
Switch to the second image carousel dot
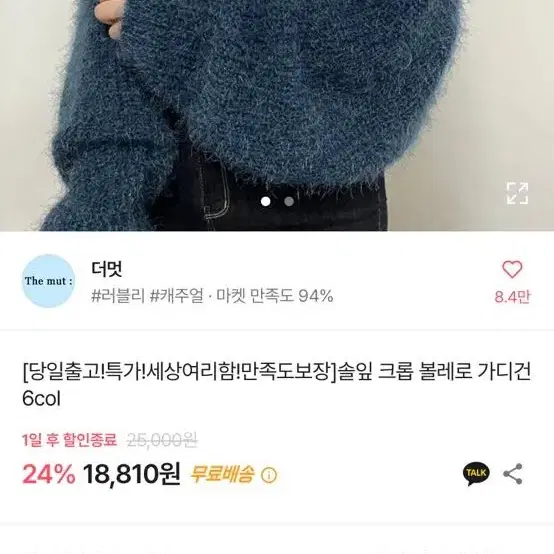point(289,201)
